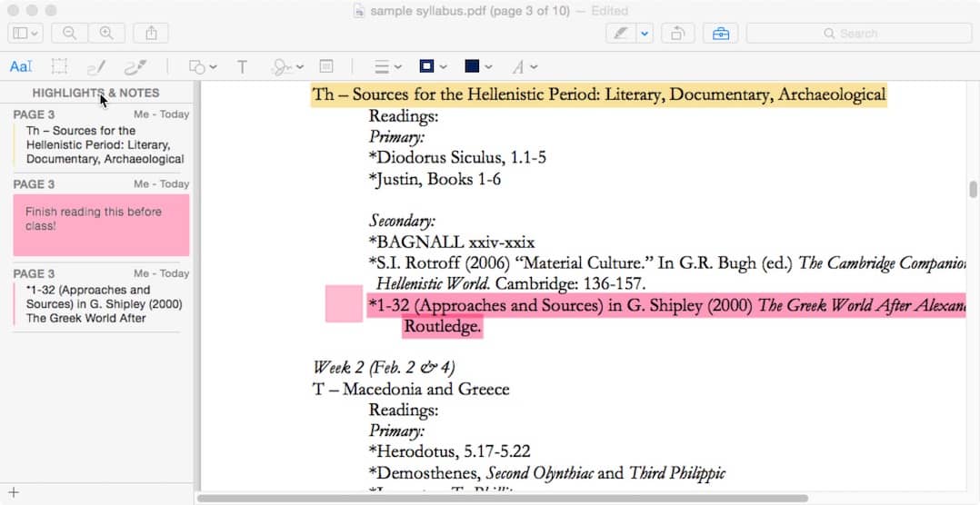Open the Text Style font dropdown
The height and width of the screenshot is (505, 980).
[525, 67]
